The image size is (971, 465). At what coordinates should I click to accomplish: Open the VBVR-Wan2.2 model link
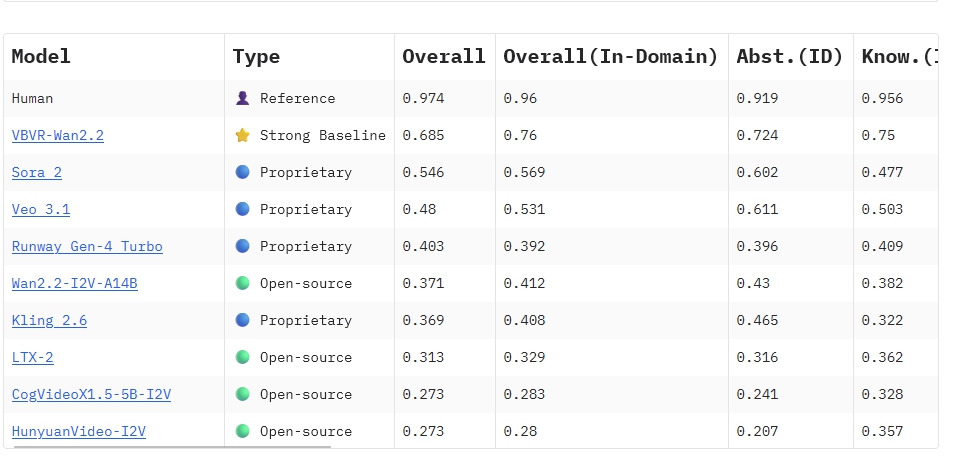tap(58, 135)
